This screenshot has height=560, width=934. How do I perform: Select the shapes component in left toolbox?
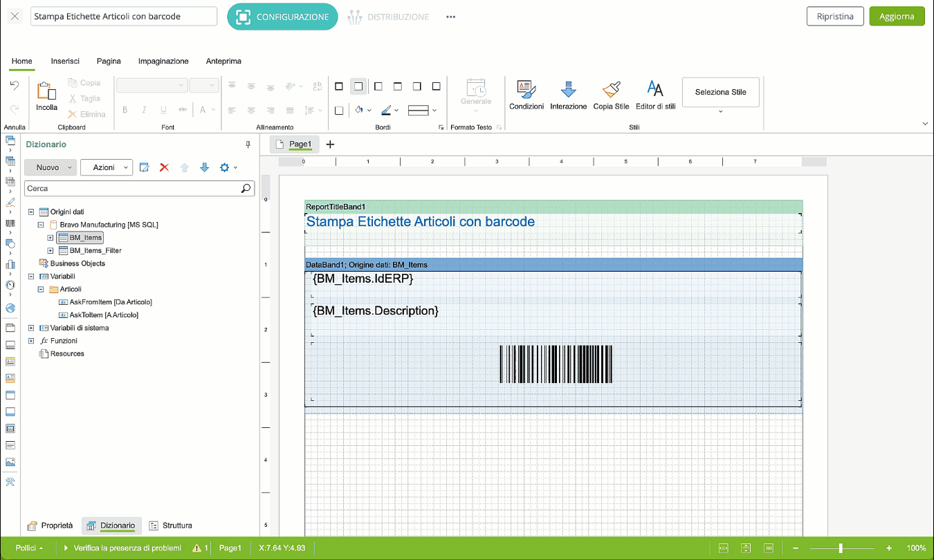point(10,243)
